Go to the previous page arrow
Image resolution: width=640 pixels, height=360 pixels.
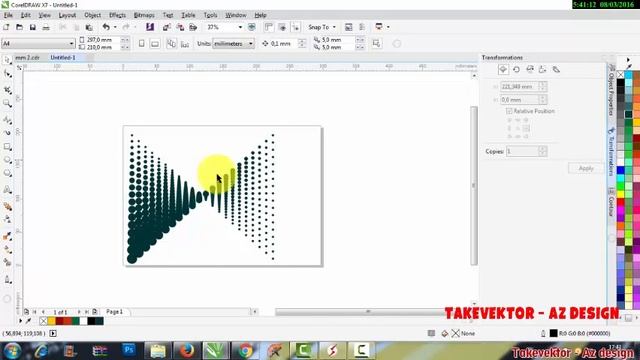tap(43, 312)
